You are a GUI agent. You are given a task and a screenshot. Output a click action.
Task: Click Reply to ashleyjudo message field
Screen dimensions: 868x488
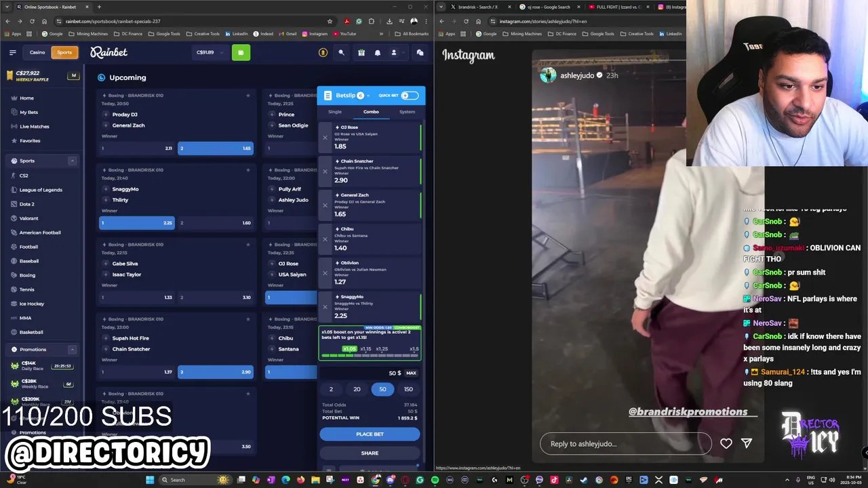tap(625, 444)
